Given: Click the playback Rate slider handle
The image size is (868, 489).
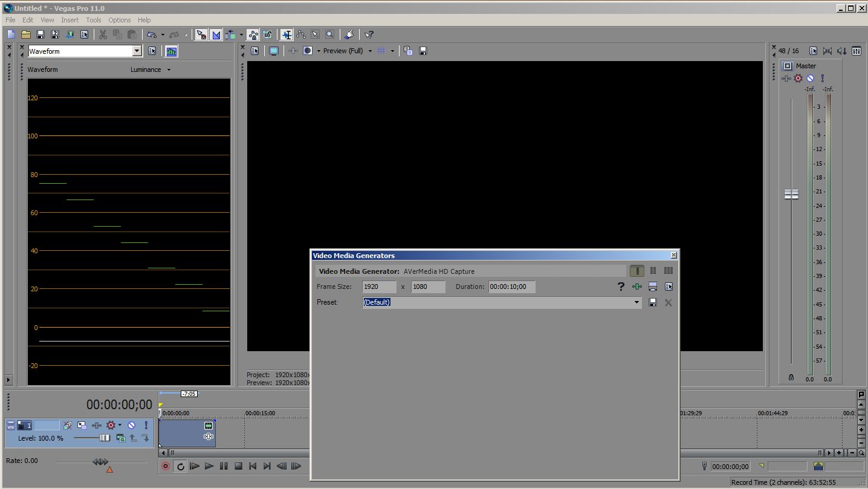Looking at the screenshot, I should pyautogui.click(x=100, y=462).
